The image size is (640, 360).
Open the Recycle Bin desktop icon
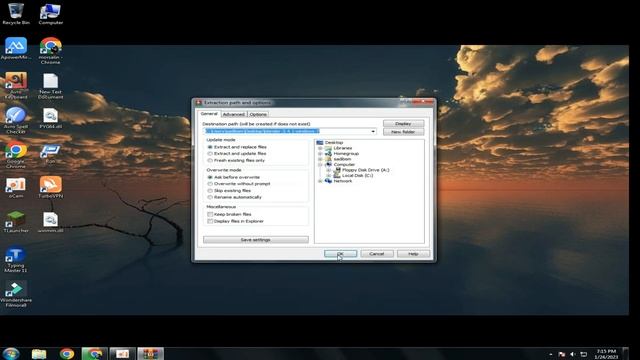pos(16,13)
